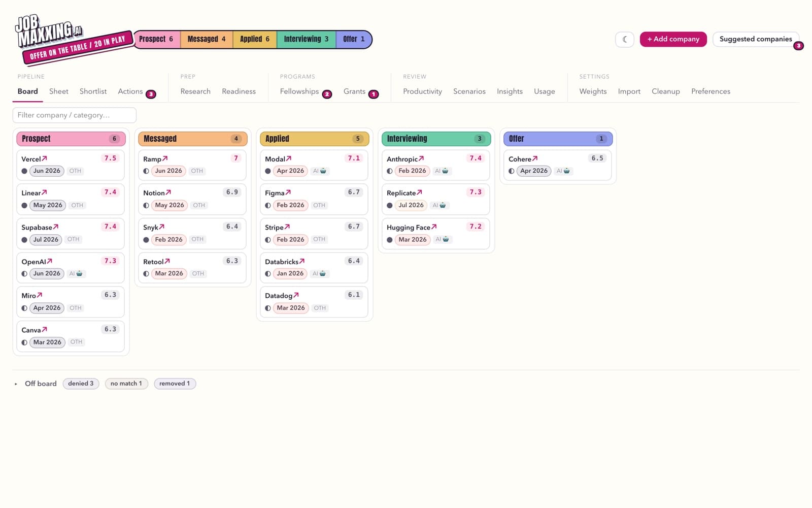Open Cohere external link arrow
Screen dimensions: 812x508
[x=535, y=158]
